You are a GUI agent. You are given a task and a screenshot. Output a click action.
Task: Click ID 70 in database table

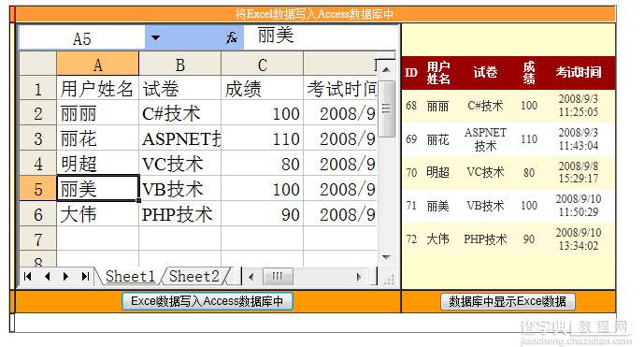point(411,172)
